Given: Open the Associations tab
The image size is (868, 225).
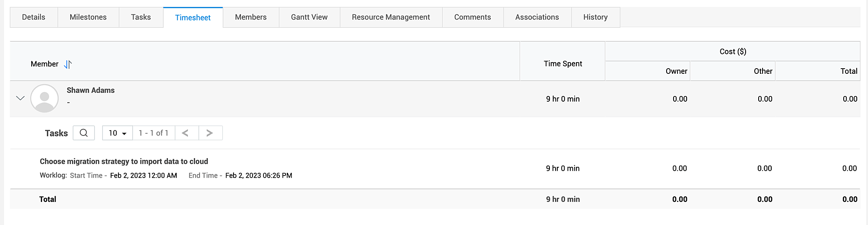Looking at the screenshot, I should (x=537, y=17).
